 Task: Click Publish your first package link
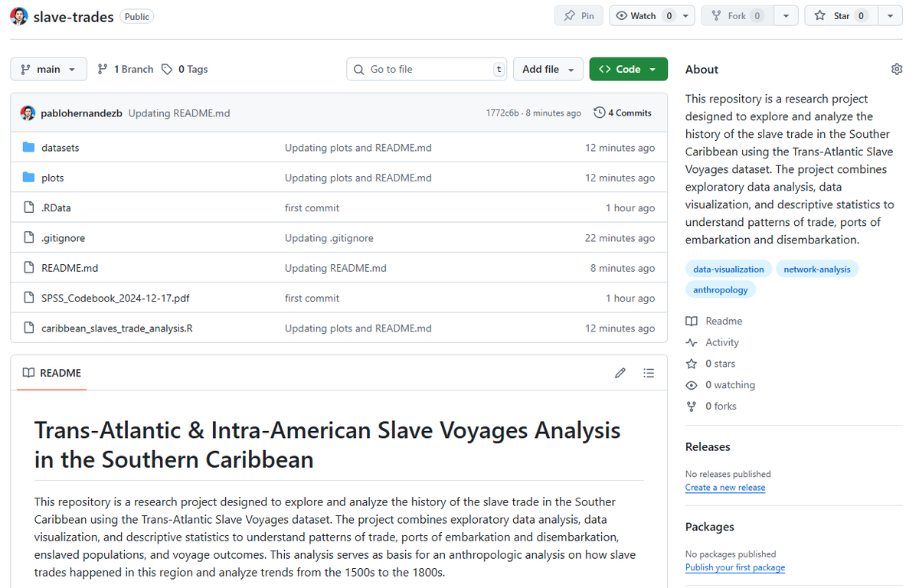tap(735, 567)
